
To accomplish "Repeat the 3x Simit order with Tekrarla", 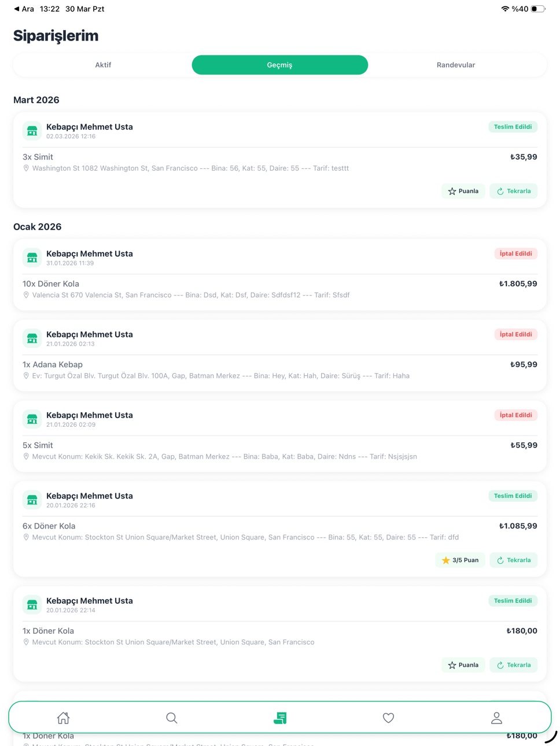I will click(x=514, y=191).
